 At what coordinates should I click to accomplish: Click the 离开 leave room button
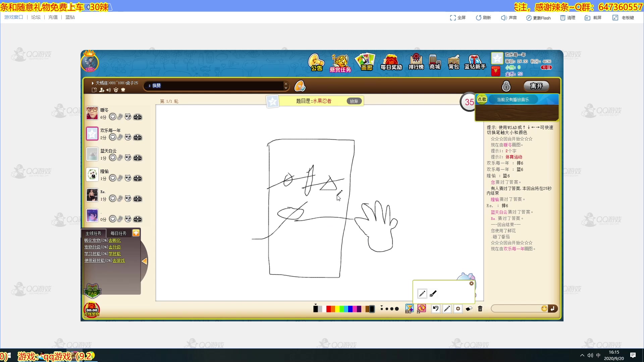tap(536, 86)
